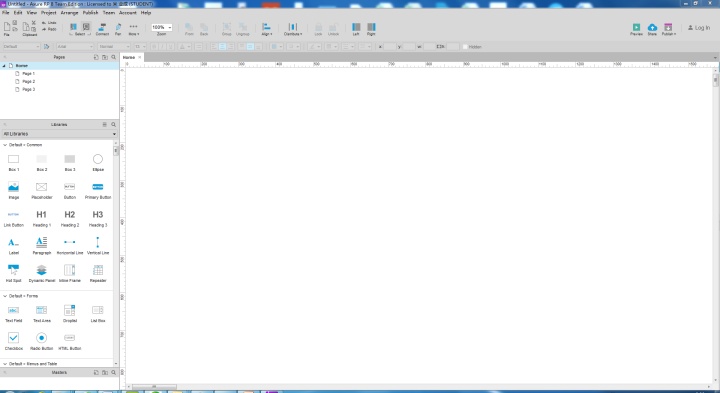Open the zoom percentage dropdown

(162, 27)
